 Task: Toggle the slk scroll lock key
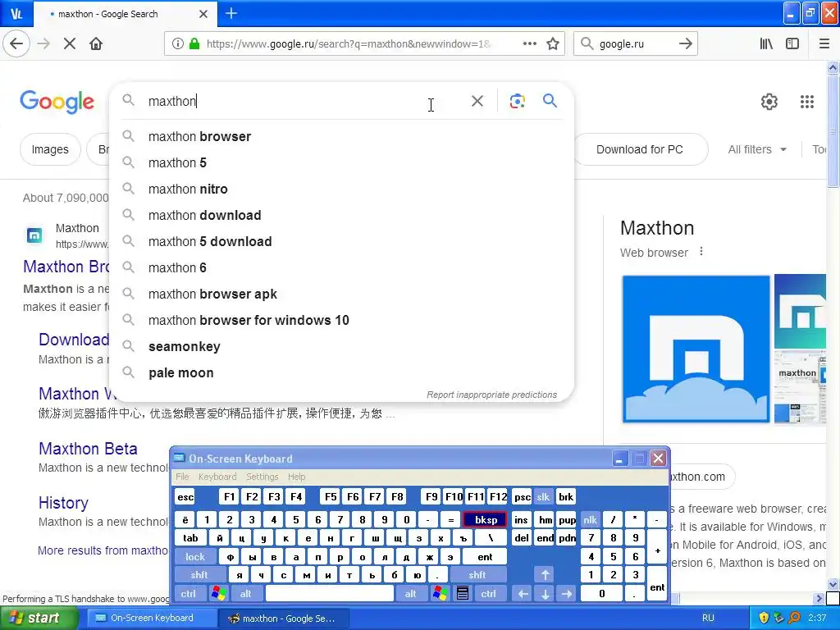pyautogui.click(x=543, y=496)
